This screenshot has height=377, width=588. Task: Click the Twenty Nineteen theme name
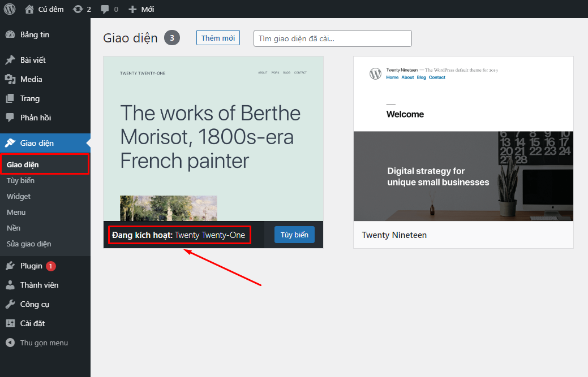tap(394, 235)
